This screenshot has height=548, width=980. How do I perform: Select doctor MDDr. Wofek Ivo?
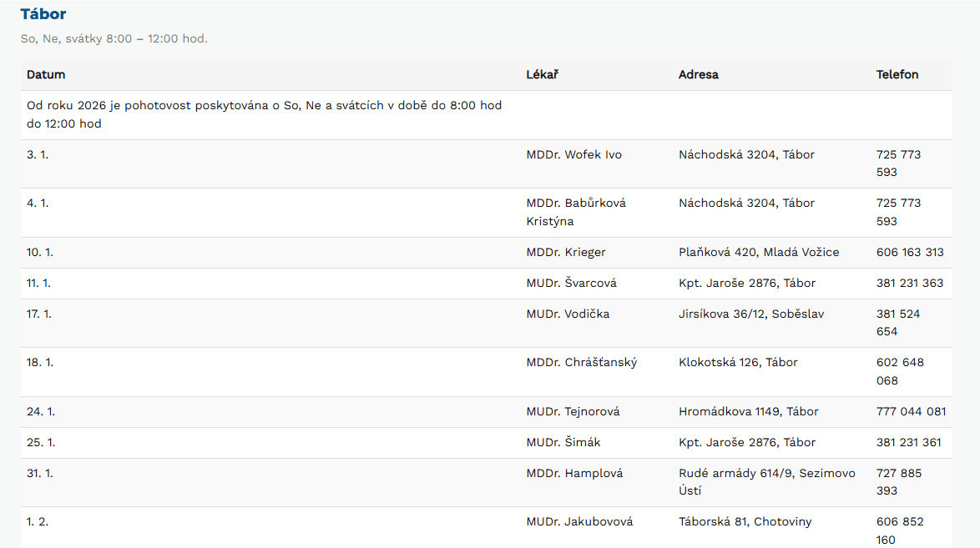click(573, 154)
